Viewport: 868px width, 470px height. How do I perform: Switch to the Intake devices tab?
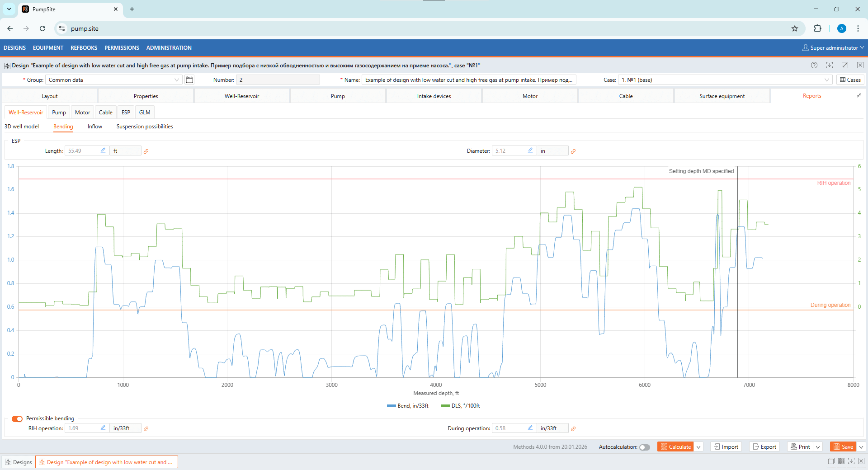pos(434,96)
